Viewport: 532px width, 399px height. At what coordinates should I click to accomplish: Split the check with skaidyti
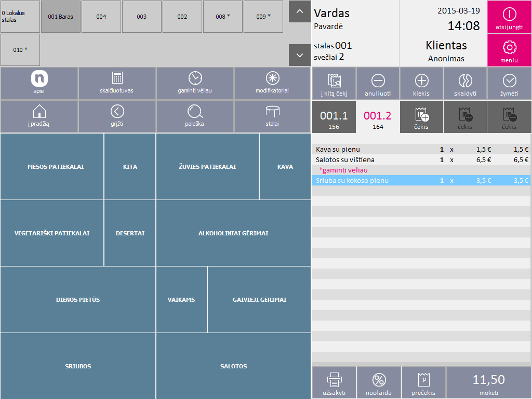pos(465,84)
